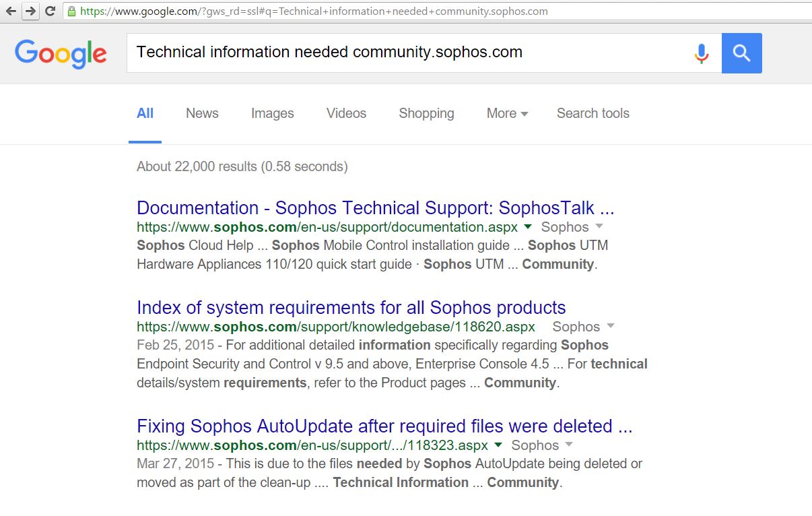
Task: Click the 'Sophos Cloud Help' snippet text
Action: point(195,245)
